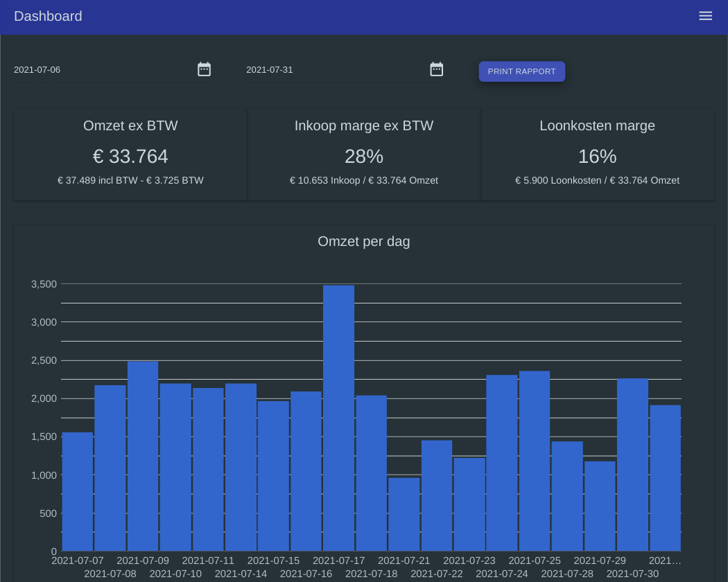Click the last bar on the chart
The width and height of the screenshot is (728, 582).
(x=664, y=478)
